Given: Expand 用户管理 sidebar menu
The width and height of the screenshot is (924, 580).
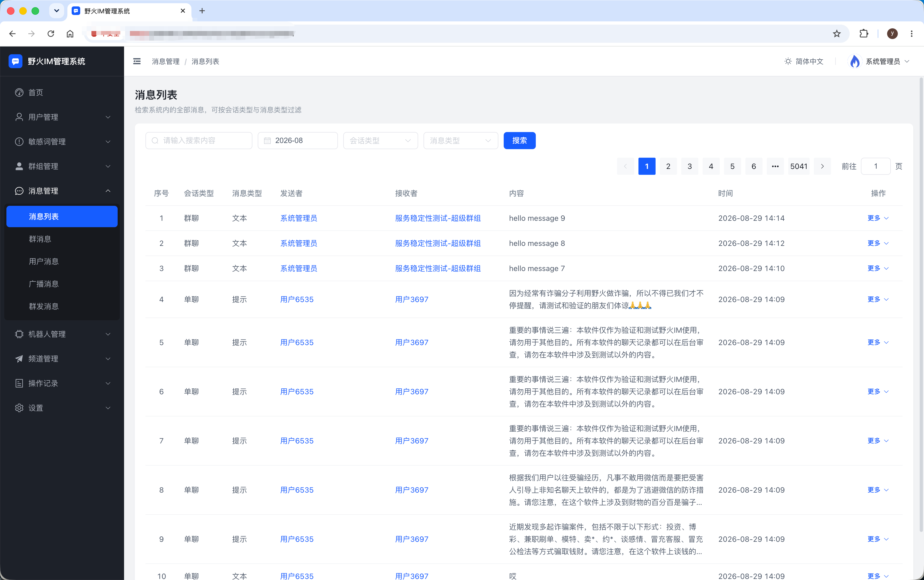Looking at the screenshot, I should 62,117.
